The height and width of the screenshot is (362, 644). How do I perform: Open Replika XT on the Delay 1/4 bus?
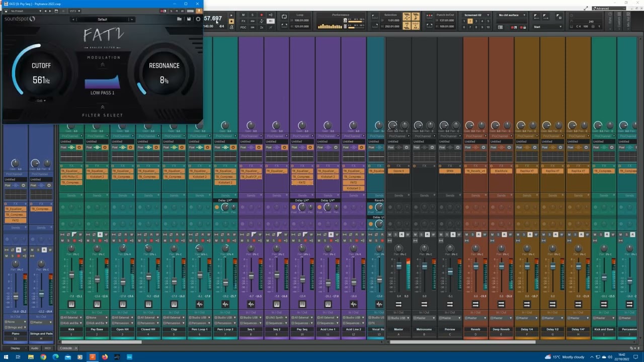527,171
